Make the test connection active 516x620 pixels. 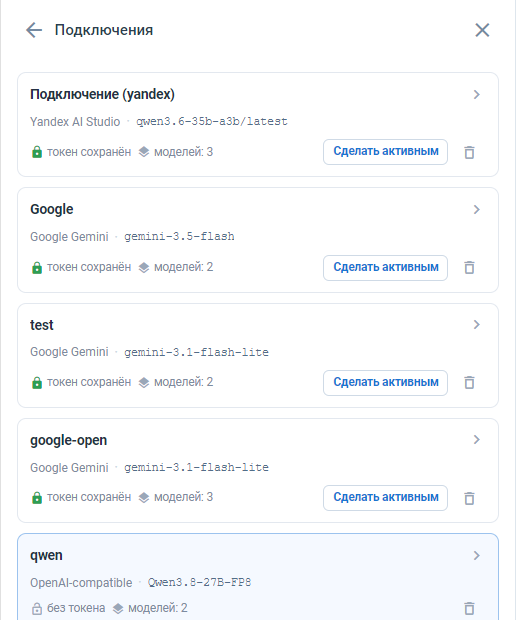[x=386, y=382]
